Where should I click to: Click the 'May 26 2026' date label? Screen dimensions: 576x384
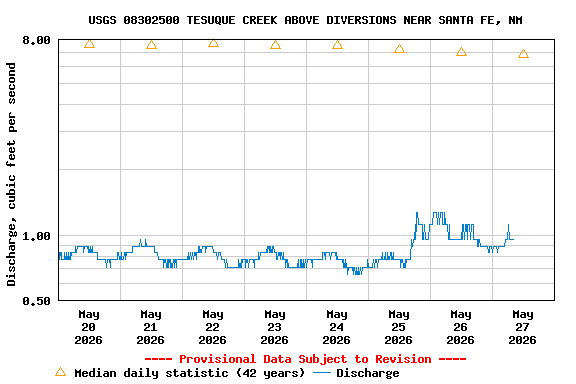(461, 327)
